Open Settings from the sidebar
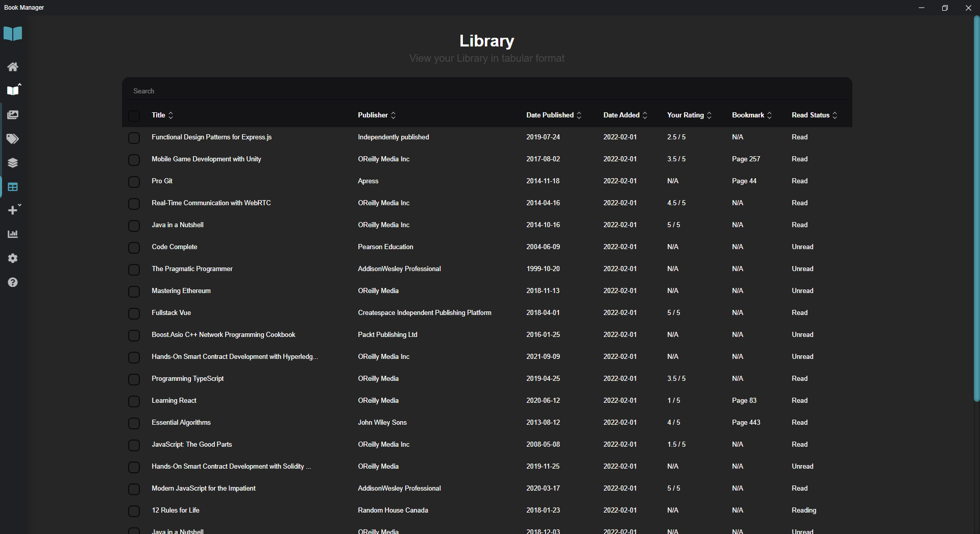 coord(13,258)
